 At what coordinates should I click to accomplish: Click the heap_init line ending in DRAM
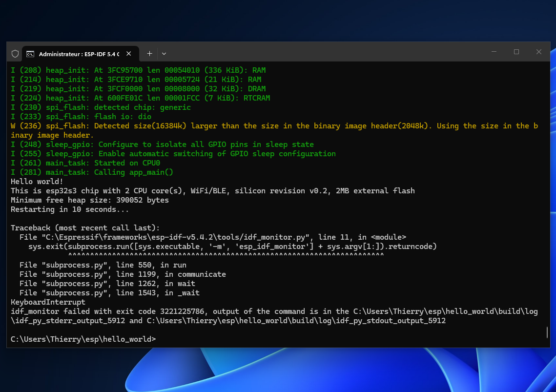(x=138, y=89)
